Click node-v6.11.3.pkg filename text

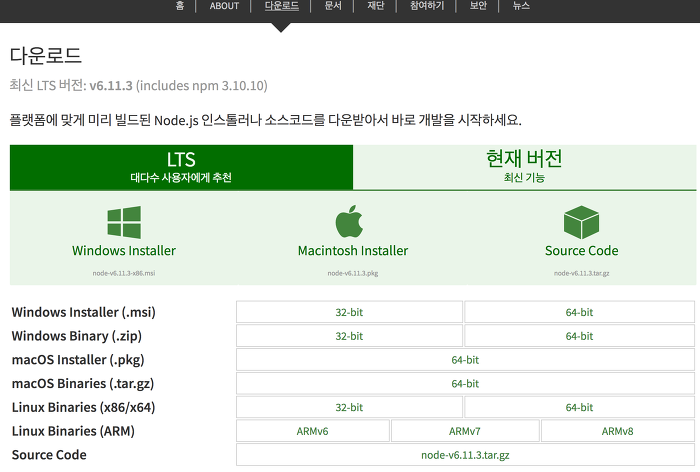(353, 273)
